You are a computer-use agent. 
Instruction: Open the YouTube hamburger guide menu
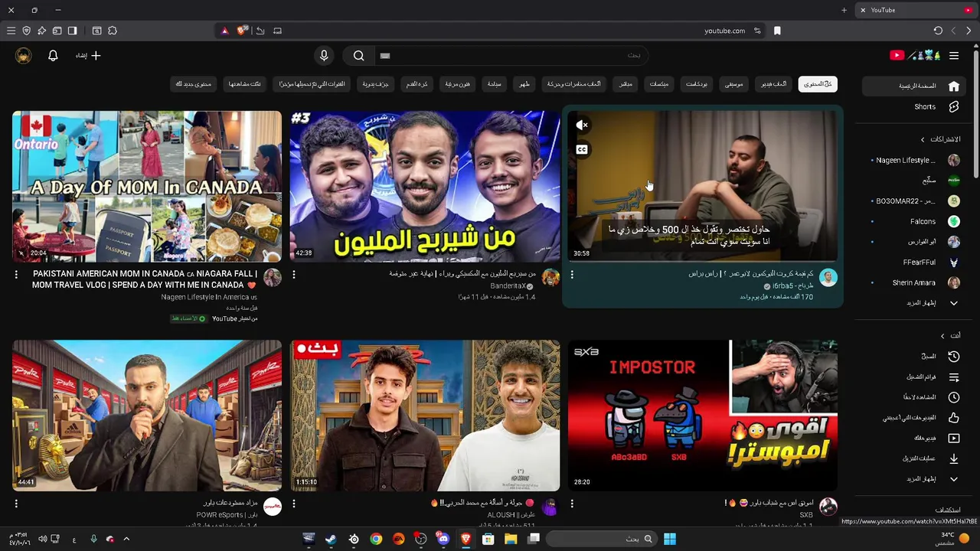coord(954,55)
